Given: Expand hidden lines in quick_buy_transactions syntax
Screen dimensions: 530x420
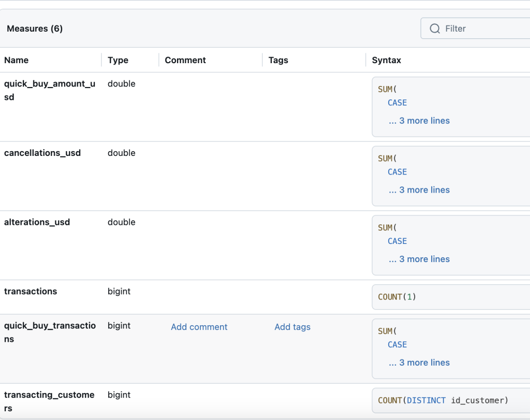Looking at the screenshot, I should [x=419, y=363].
